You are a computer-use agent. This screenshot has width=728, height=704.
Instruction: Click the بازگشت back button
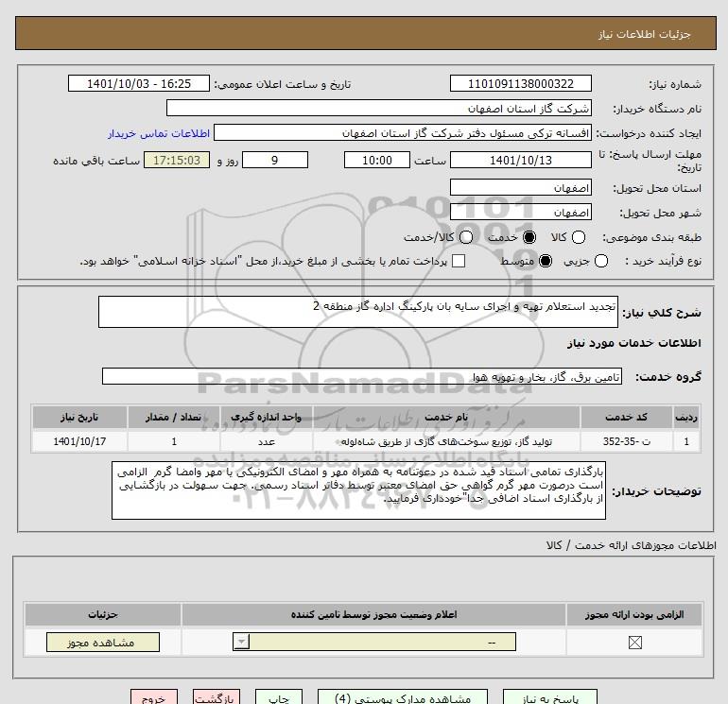pyautogui.click(x=217, y=697)
